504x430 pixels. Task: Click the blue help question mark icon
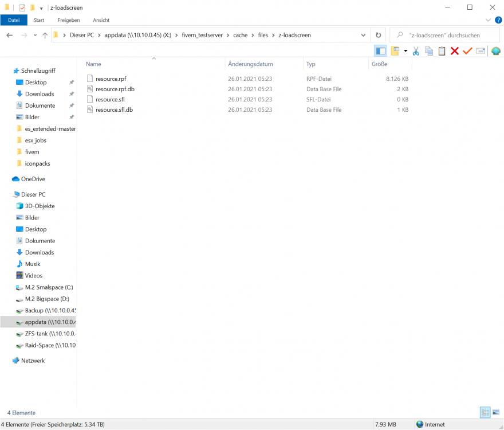[x=498, y=20]
